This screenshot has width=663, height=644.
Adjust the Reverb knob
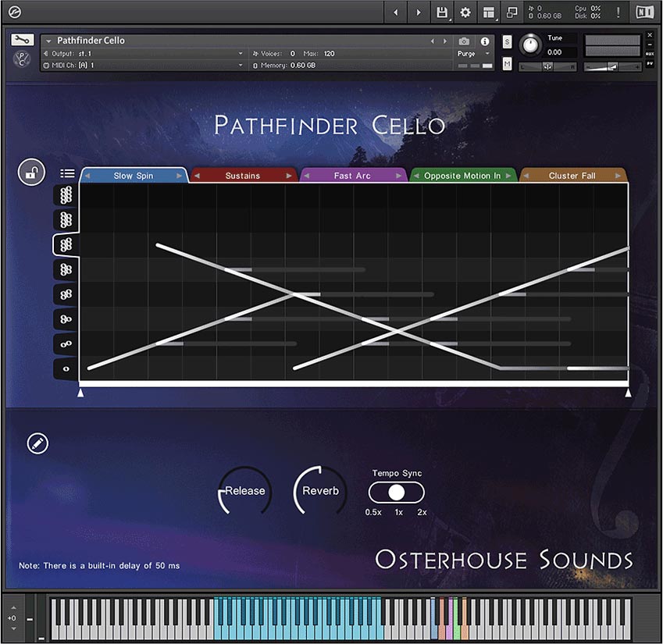tap(319, 491)
